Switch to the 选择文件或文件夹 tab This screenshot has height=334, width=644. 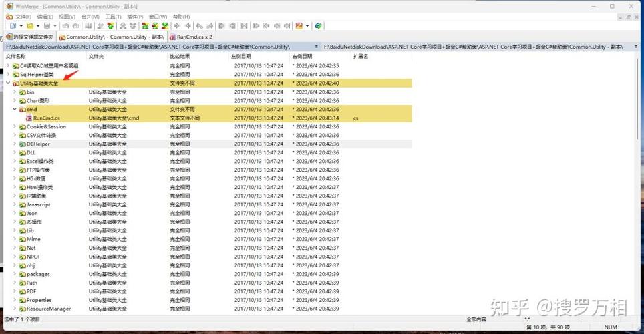[29, 37]
